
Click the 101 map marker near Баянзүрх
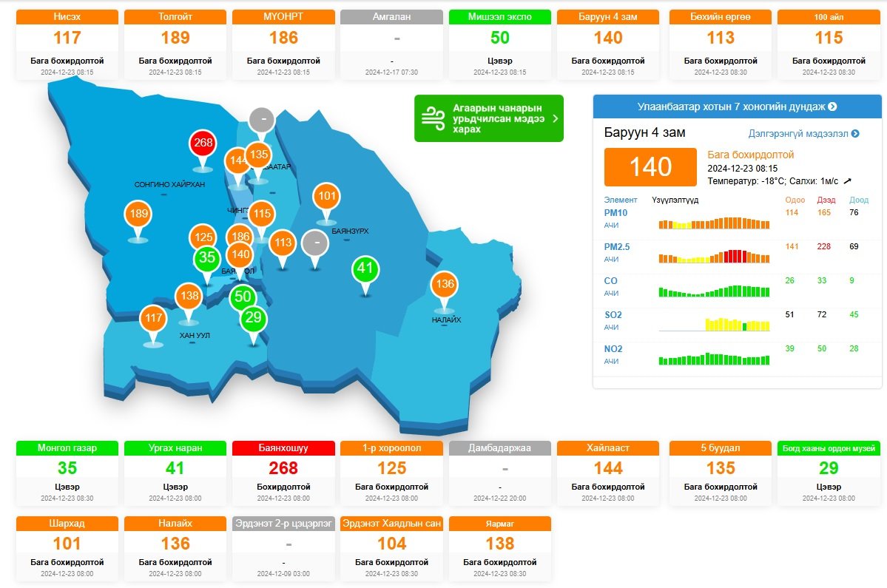tap(326, 197)
